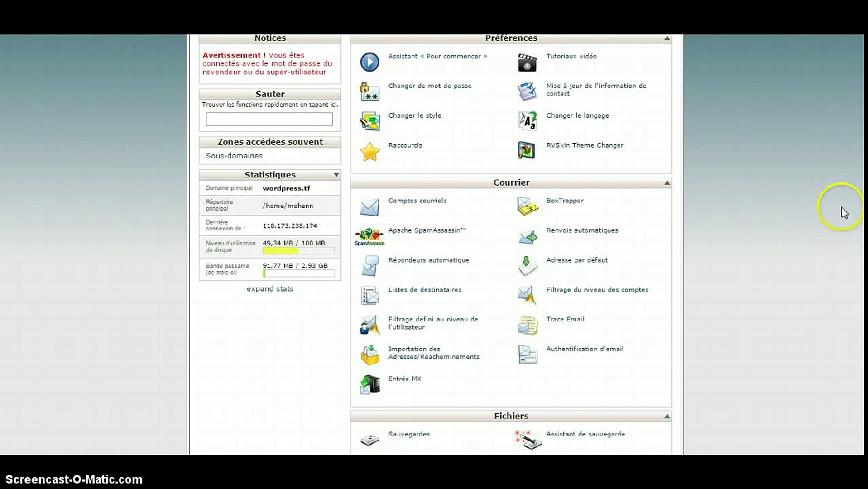Viewport: 868px width, 489px height.
Task: Open the Sous-domaines frequently accessed link
Action: (x=234, y=156)
